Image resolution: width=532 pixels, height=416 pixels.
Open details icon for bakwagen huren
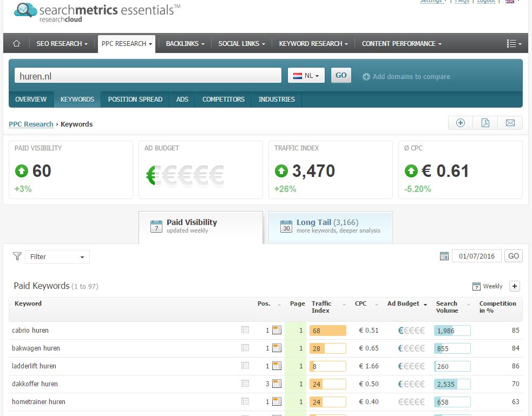[x=245, y=348]
